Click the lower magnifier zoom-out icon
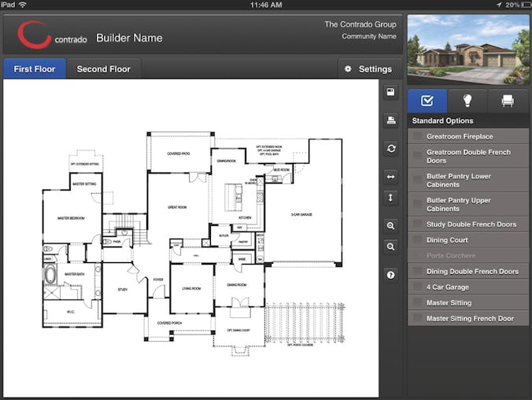Viewport: 532px width, 400px height. click(390, 246)
